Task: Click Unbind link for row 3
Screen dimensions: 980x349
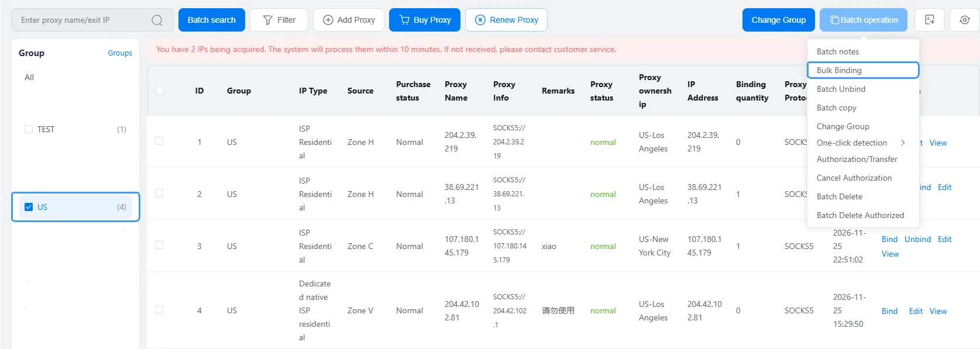Action: tap(917, 239)
